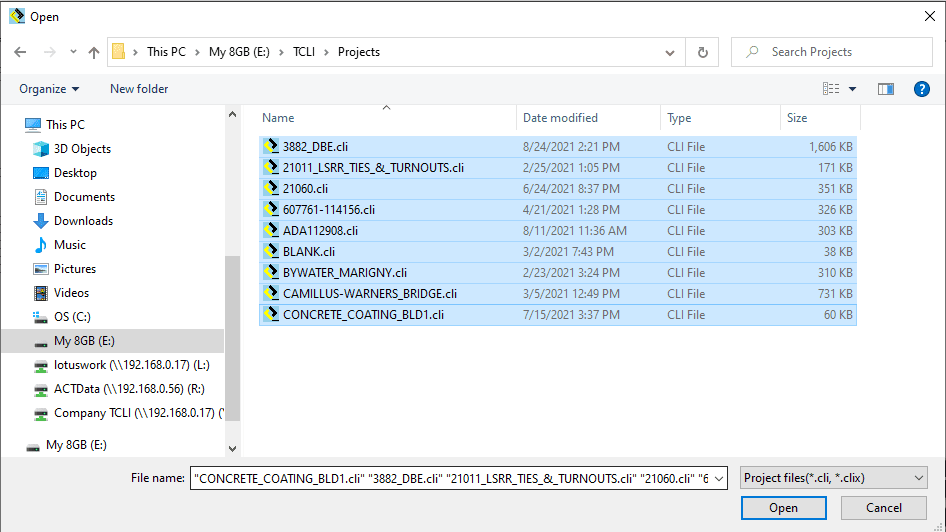Open lotuswork network drive (L:)
This screenshot has height=532, width=946.
click(x=132, y=365)
